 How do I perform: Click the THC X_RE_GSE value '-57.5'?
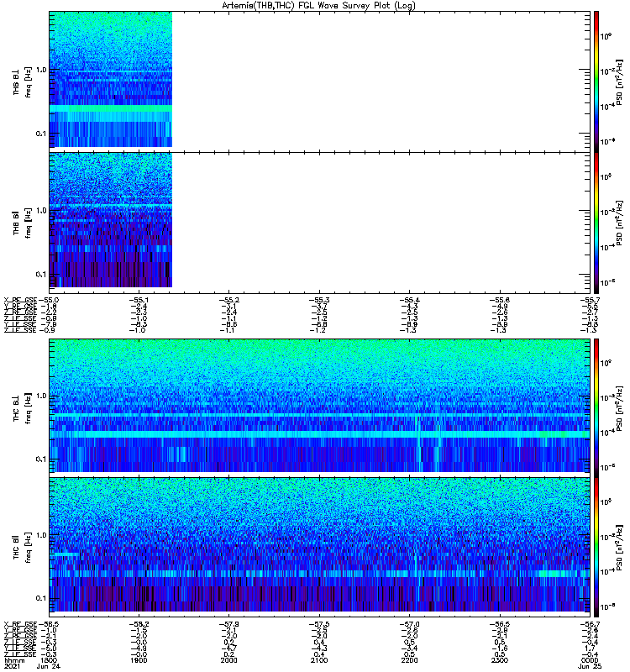320,624
